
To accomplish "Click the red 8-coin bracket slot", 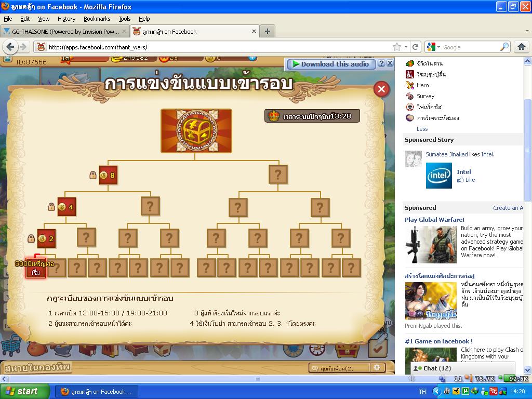I will point(108,175).
